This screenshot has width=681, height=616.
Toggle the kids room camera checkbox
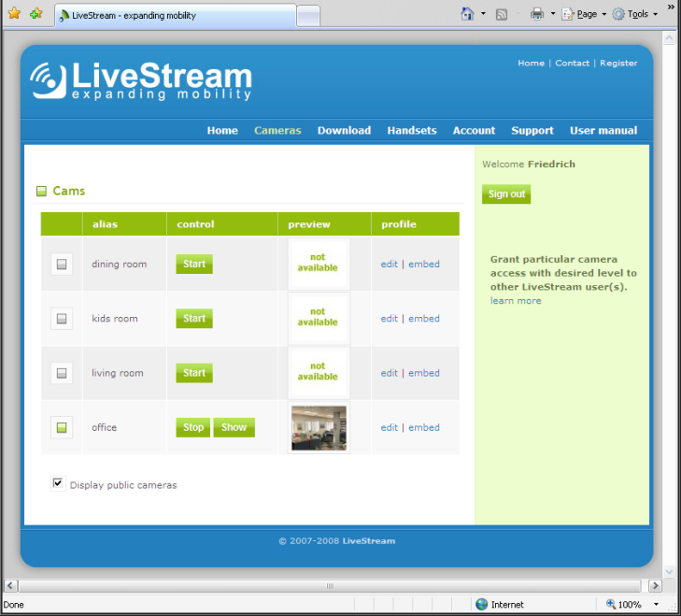[62, 319]
